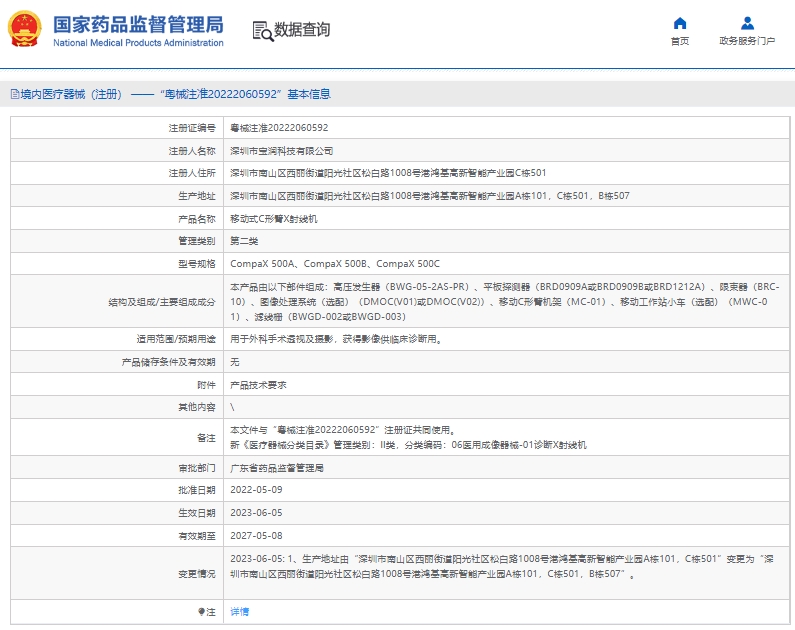Select the CompaX 500A model specification text
The image size is (795, 630).
pyautogui.click(x=335, y=264)
